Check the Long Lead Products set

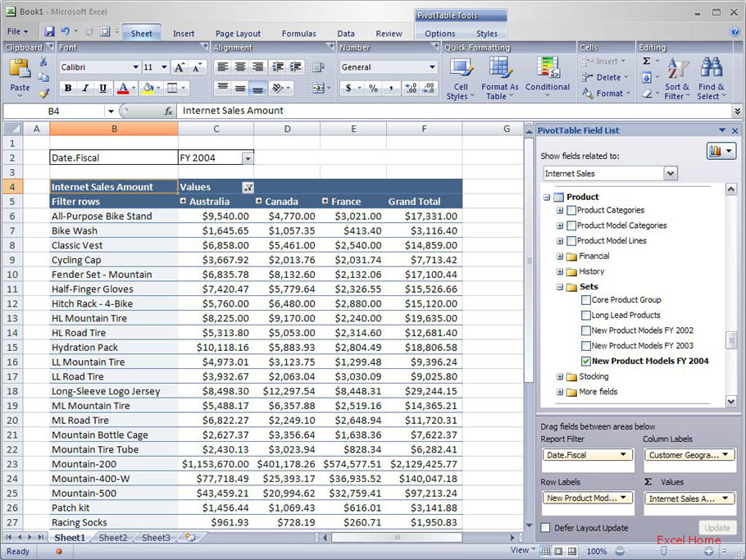586,315
